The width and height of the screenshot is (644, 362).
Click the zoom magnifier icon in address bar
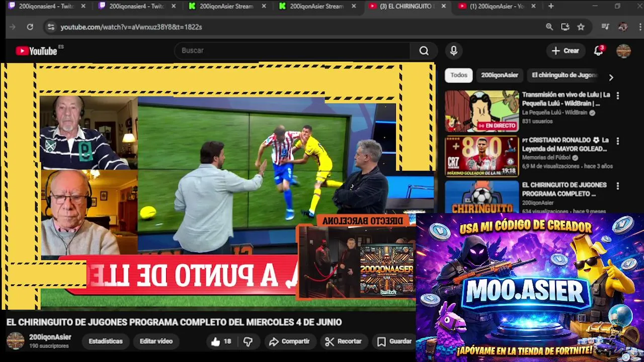pyautogui.click(x=549, y=27)
